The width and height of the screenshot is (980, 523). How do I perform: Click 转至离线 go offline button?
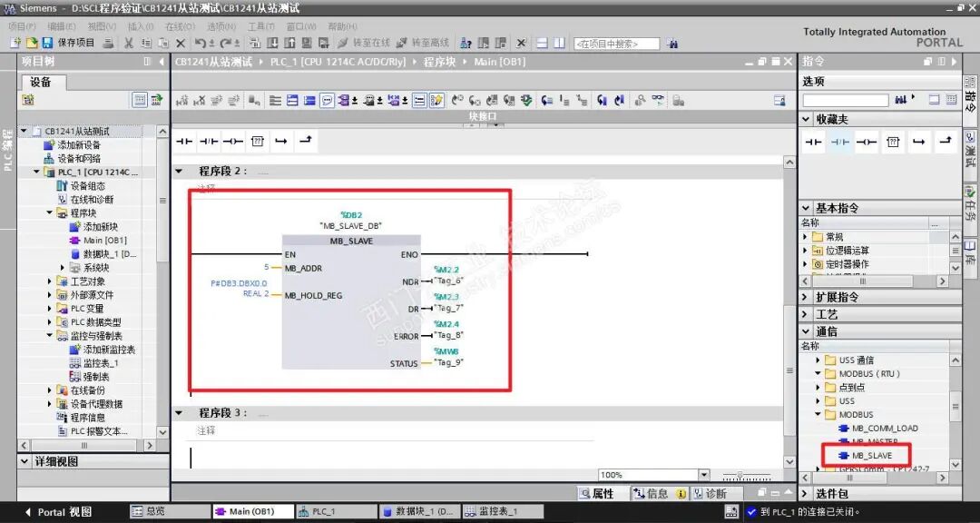click(422, 44)
